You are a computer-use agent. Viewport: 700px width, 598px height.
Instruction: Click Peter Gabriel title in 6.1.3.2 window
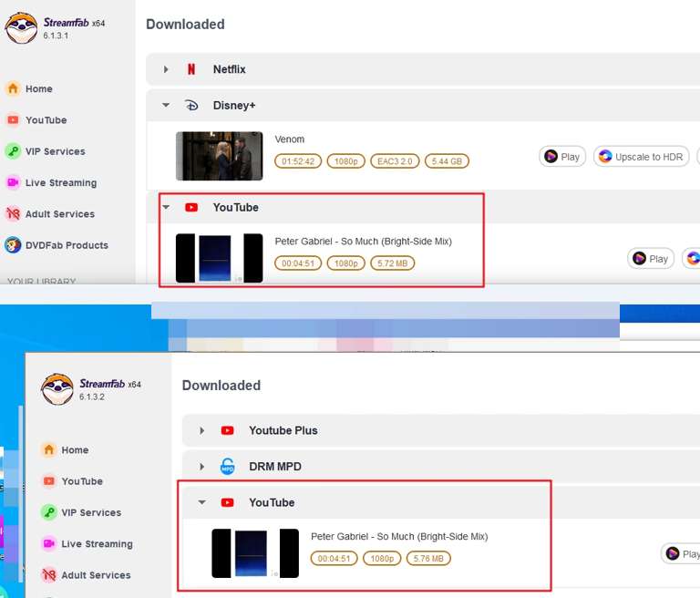[x=399, y=536]
